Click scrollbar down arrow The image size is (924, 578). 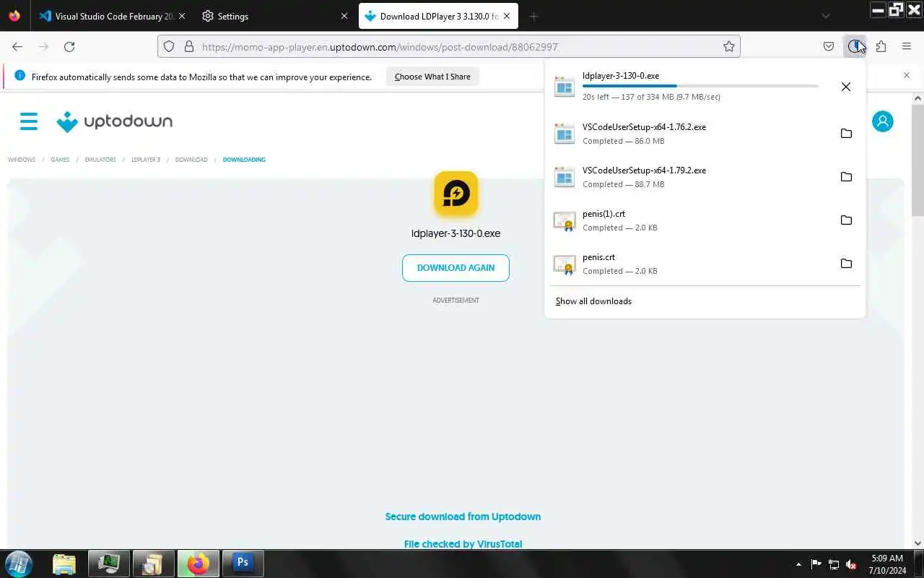[918, 543]
